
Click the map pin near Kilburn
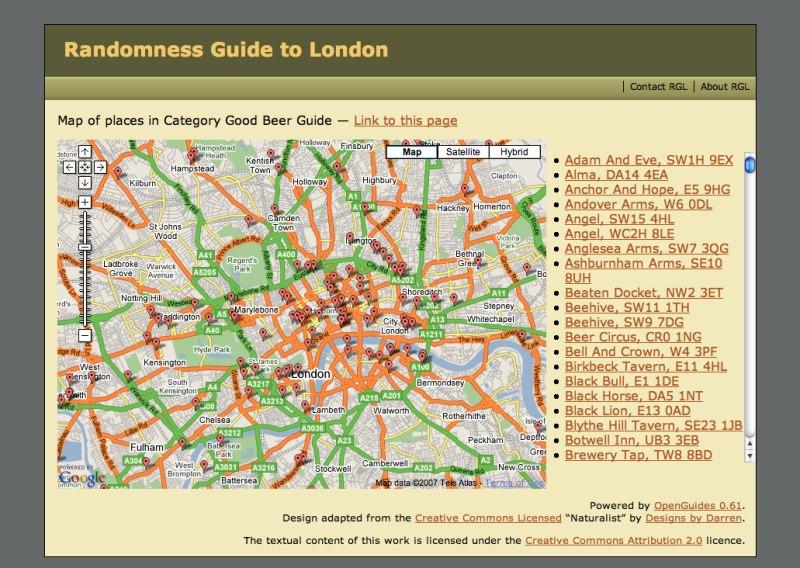click(118, 173)
